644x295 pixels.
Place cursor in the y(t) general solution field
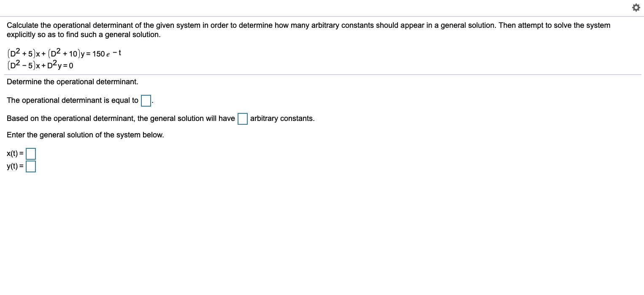pos(30,166)
